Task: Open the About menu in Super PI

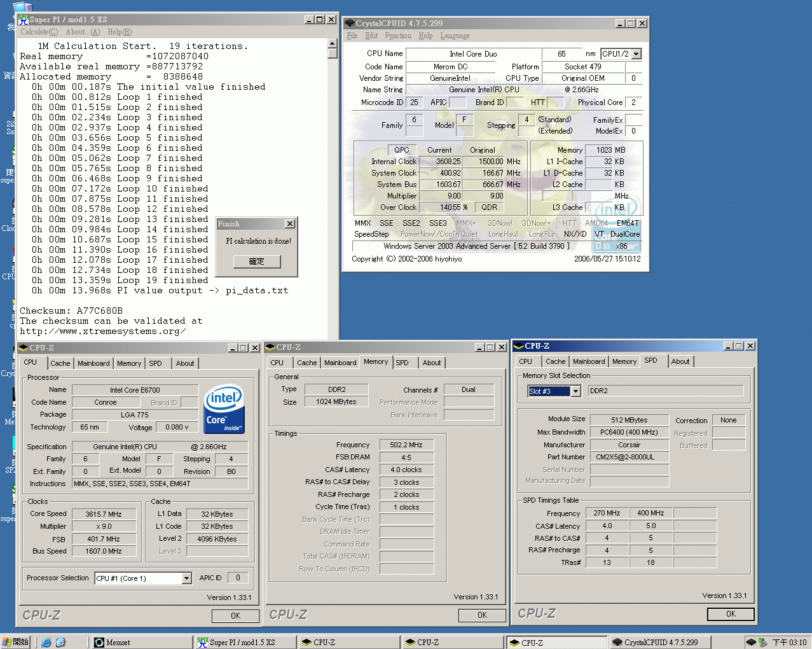Action: pyautogui.click(x=83, y=32)
